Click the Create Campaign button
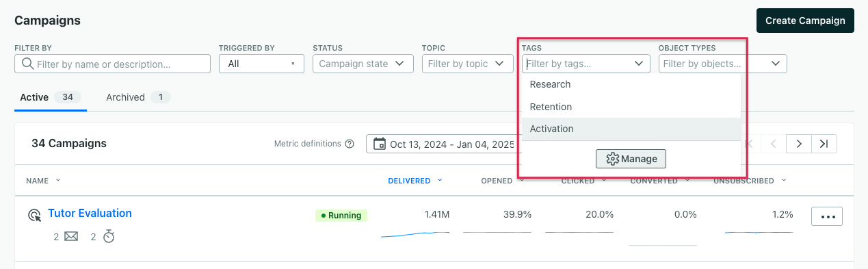The image size is (868, 269). [x=805, y=21]
